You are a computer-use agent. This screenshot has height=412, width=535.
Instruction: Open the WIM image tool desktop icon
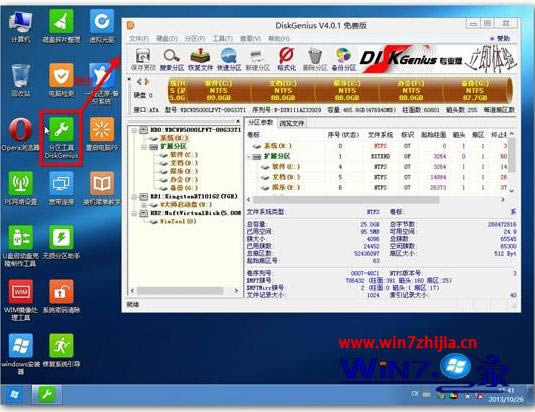point(21,300)
